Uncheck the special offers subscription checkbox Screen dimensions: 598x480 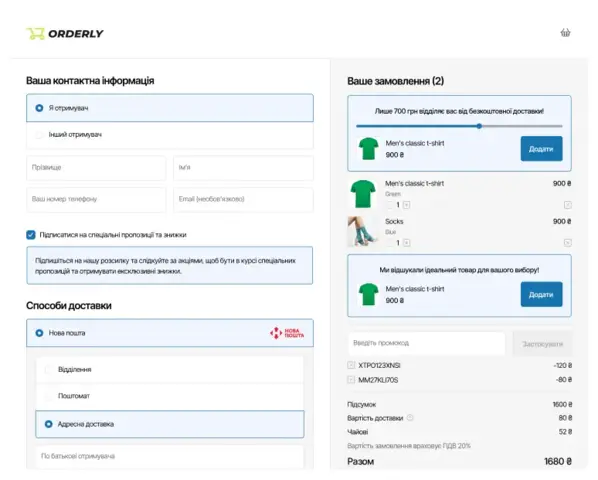tap(31, 235)
